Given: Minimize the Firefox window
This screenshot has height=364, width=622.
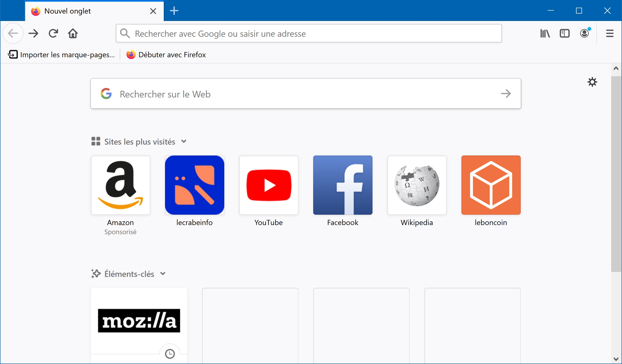Looking at the screenshot, I should (x=551, y=11).
